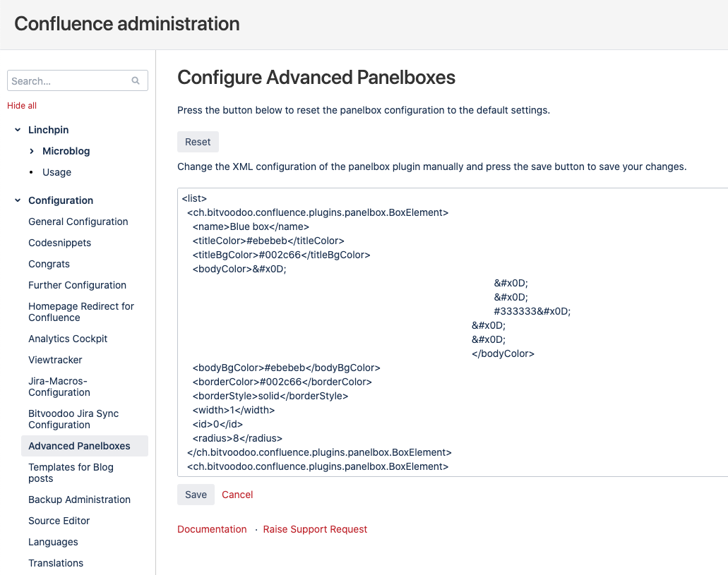Screen dimensions: 728x575
Task: Open Homepage Redirect for Confluence
Action: click(80, 312)
